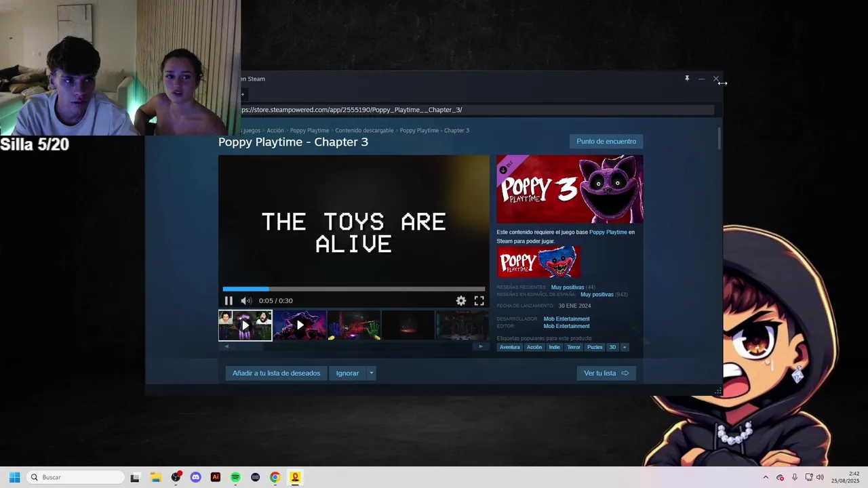Image resolution: width=868 pixels, height=488 pixels.
Task: Go to Acción breadcrumb
Action: coord(275,130)
